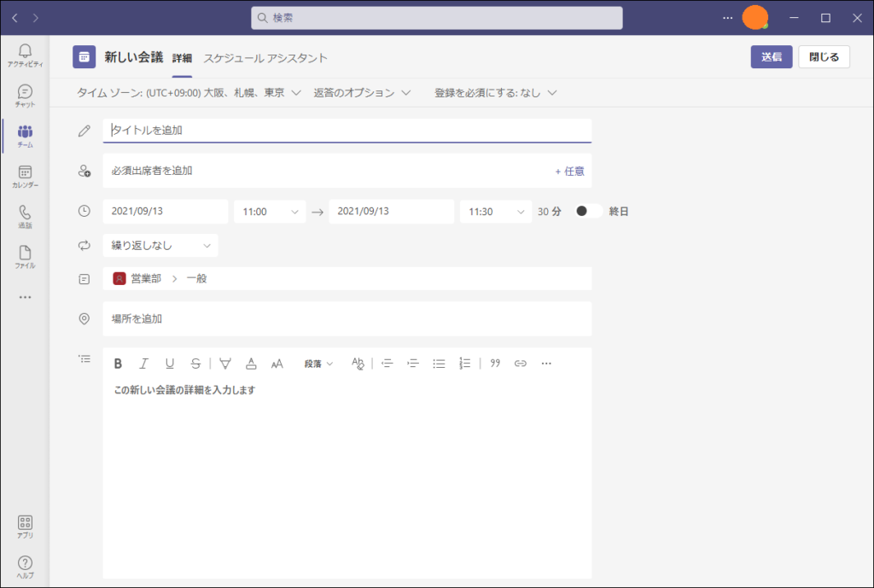Open the Files (ファイル) sidebar icon
This screenshot has height=588, width=874.
coord(25,257)
